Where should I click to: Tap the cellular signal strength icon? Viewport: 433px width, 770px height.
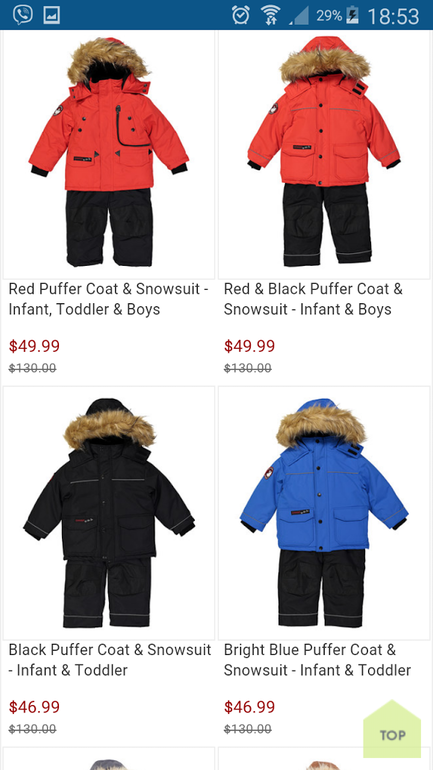click(299, 15)
